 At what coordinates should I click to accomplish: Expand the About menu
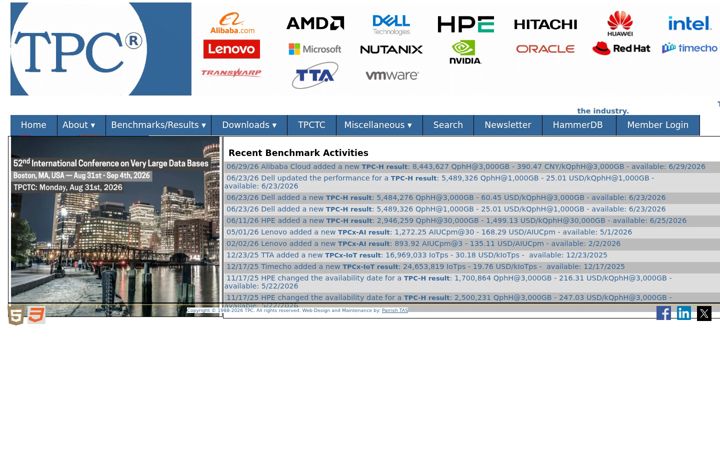[79, 125]
